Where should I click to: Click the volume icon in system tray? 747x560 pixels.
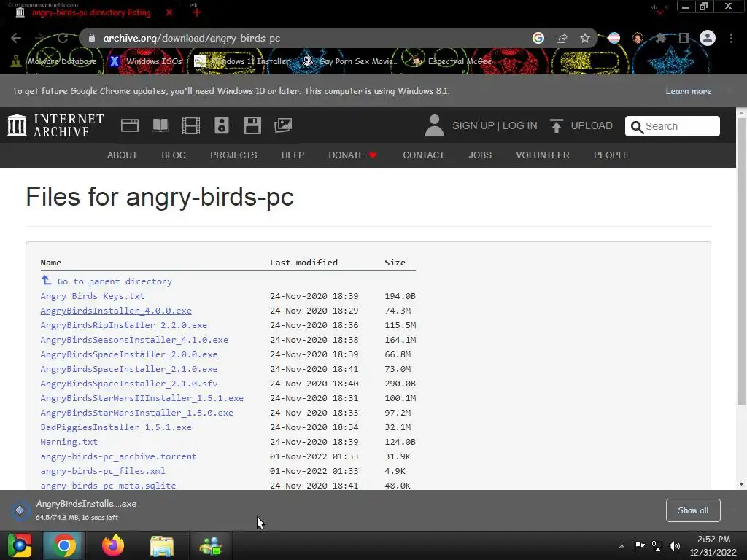[x=675, y=545]
